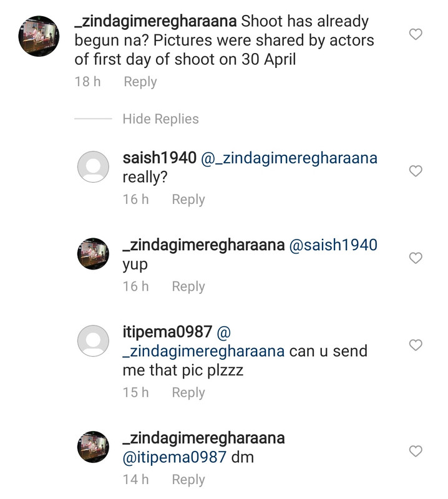Like the "dm" reply heart
The height and width of the screenshot is (499, 448).
click(416, 451)
